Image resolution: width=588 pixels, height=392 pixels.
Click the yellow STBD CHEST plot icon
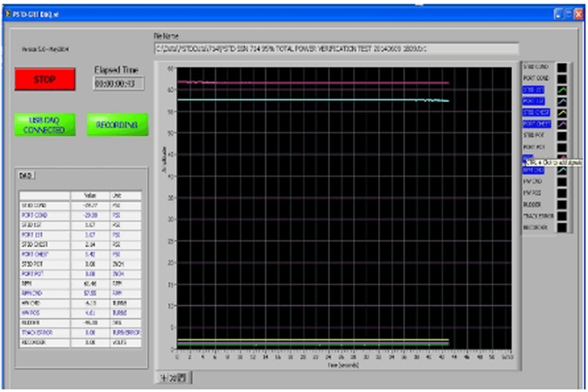click(562, 113)
